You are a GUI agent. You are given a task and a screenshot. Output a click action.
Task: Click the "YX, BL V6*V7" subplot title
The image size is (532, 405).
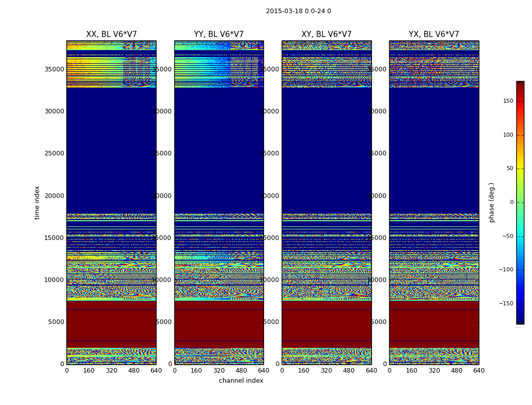point(434,34)
